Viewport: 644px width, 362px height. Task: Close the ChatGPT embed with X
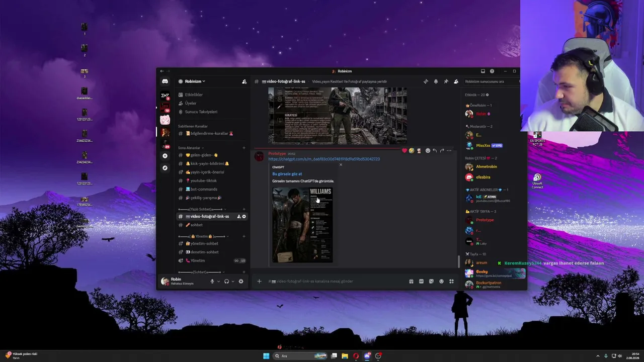(341, 165)
